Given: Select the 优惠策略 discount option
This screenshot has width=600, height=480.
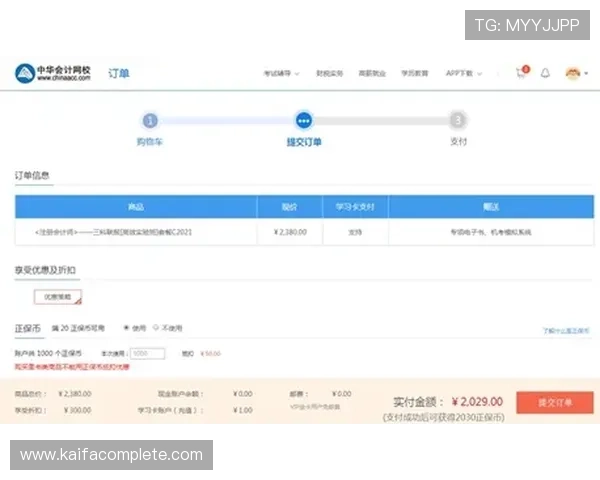Looking at the screenshot, I should 58,297.
